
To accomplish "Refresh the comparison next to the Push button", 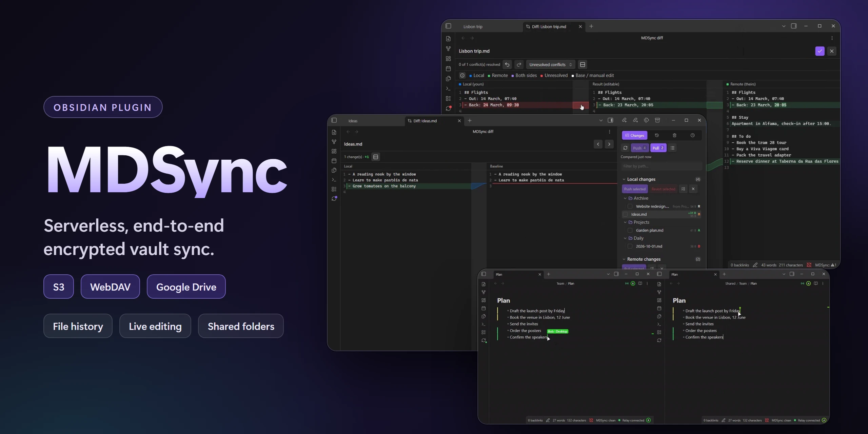I will [x=625, y=148].
